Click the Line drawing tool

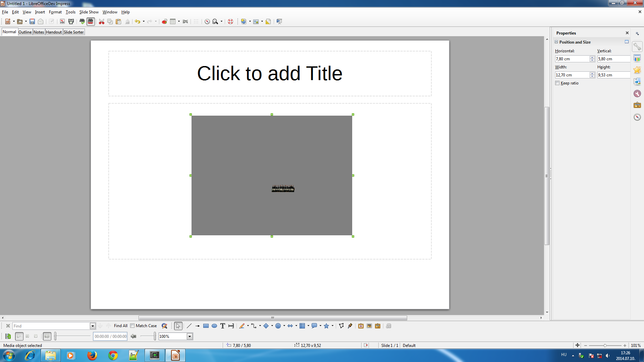point(189,326)
